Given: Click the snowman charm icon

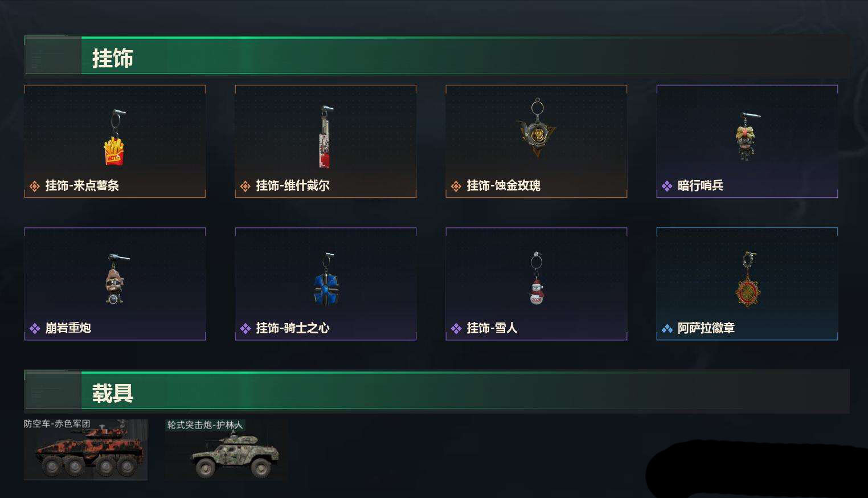Looking at the screenshot, I should (x=537, y=279).
